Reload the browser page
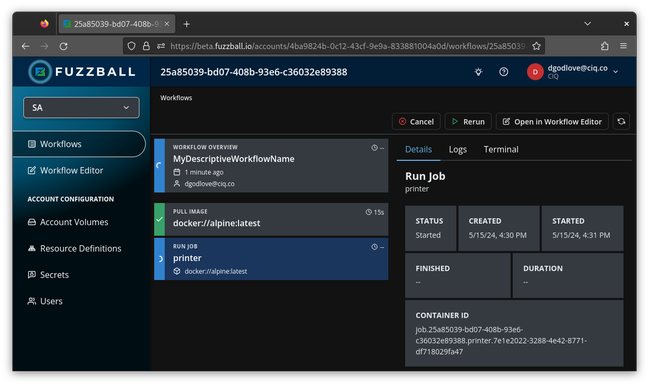Image resolution: width=650 pixels, height=386 pixels. pyautogui.click(x=63, y=46)
